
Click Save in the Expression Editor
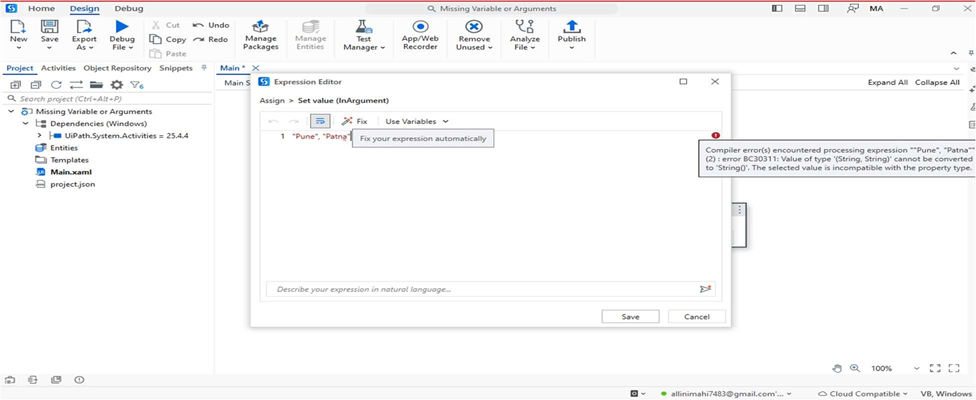coord(630,316)
